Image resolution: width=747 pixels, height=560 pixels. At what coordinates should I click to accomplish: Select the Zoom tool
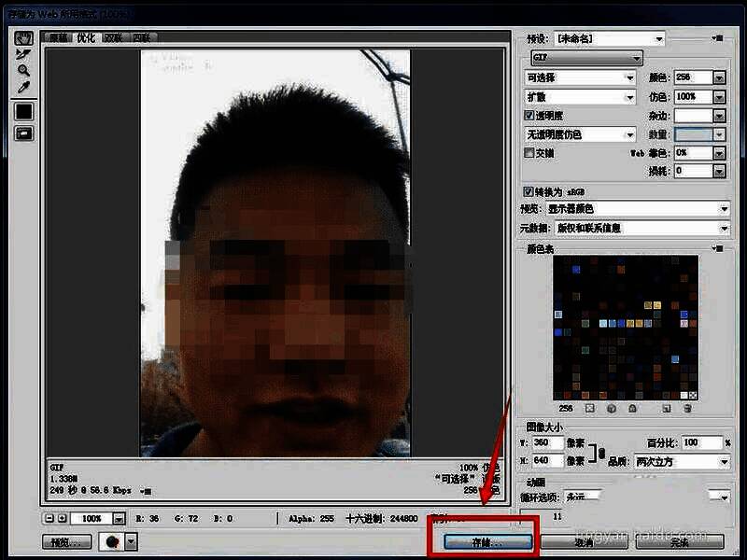point(23,70)
